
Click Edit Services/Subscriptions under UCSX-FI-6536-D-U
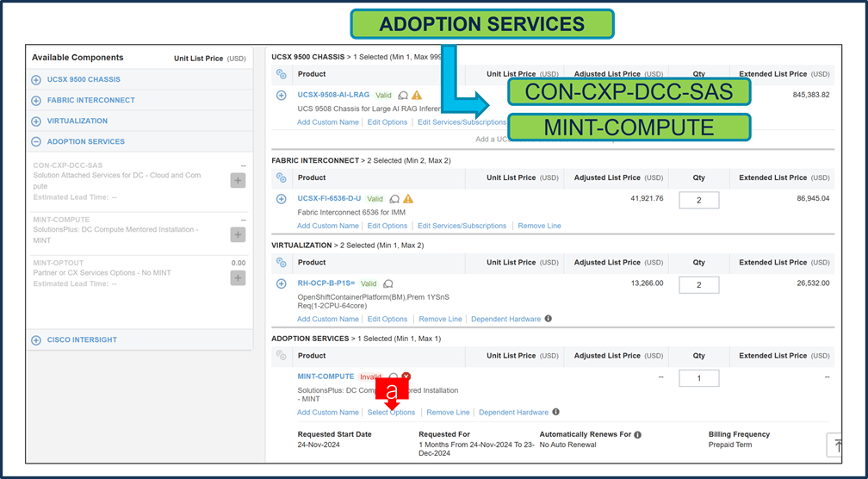tap(462, 226)
